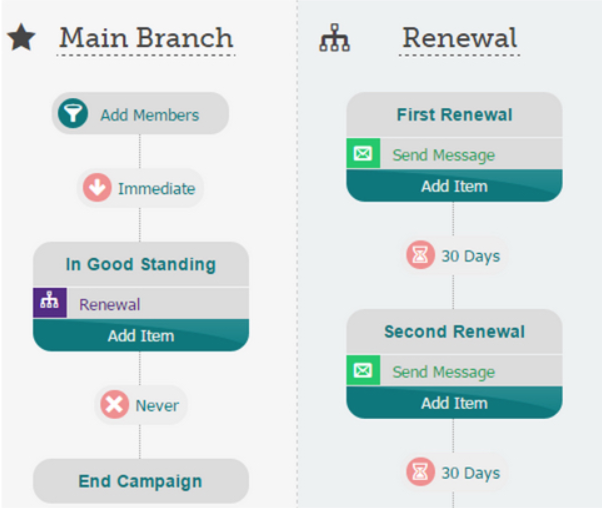The height and width of the screenshot is (508, 602).
Task: Click the hierarchy icon beside Renewal heading
Action: click(334, 38)
